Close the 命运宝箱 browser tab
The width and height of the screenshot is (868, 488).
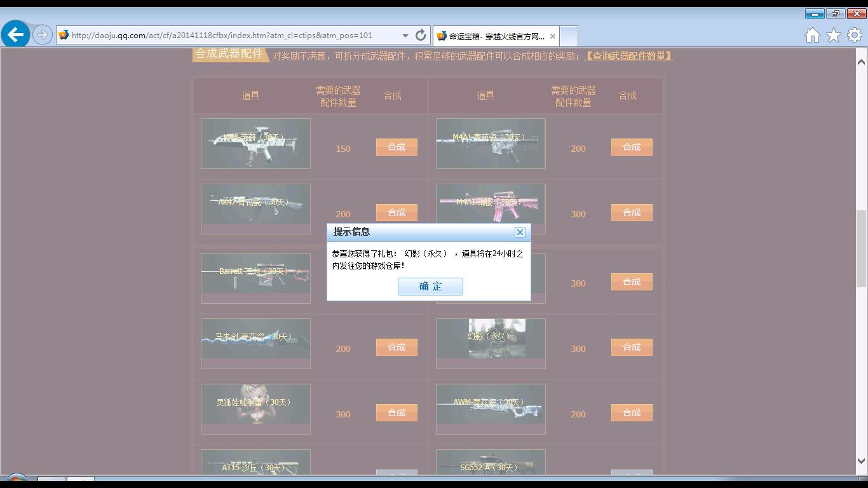pos(553,36)
